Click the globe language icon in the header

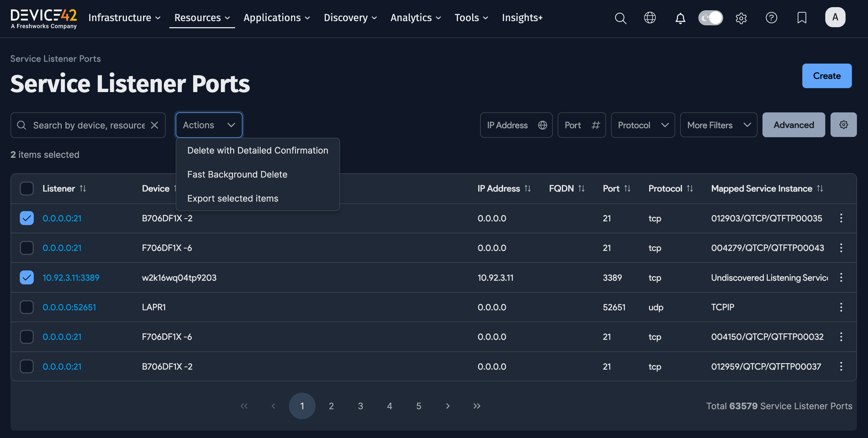650,18
